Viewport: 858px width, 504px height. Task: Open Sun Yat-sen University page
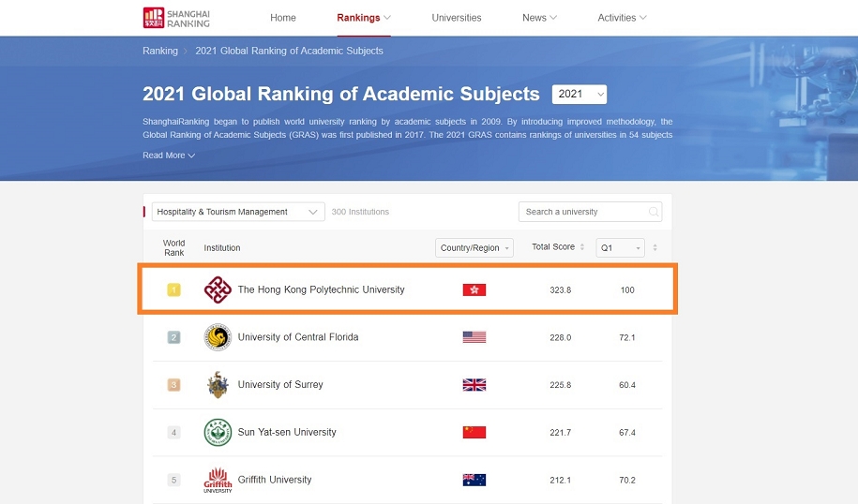pos(287,433)
